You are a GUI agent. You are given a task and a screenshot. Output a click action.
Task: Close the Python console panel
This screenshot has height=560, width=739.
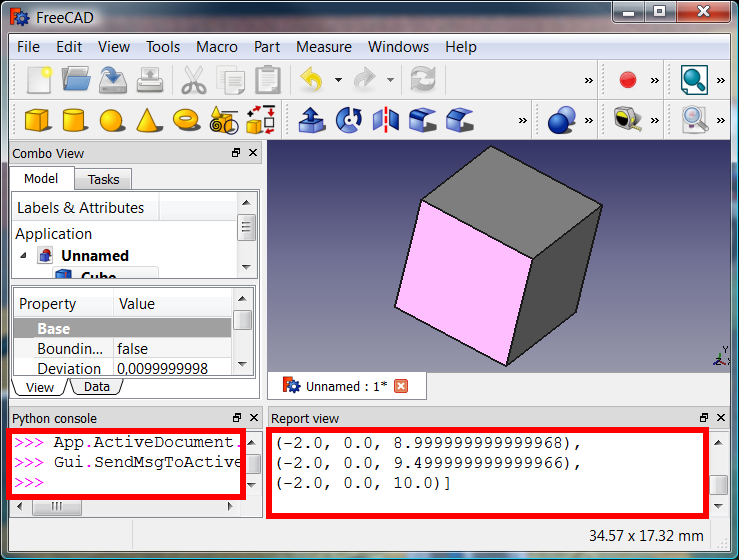(254, 418)
